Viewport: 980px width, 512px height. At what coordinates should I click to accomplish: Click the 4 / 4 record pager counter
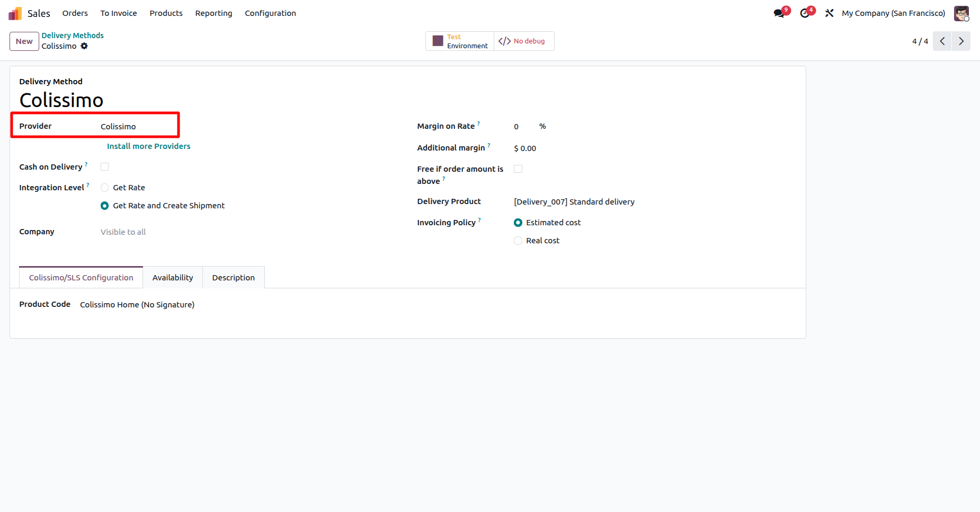(x=920, y=41)
